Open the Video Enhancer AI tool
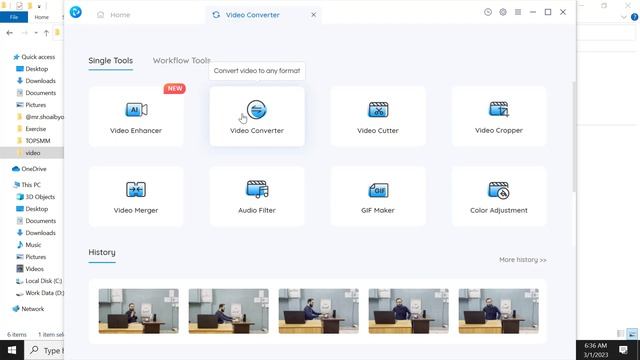Image resolution: width=640 pixels, height=360 pixels. (136, 116)
